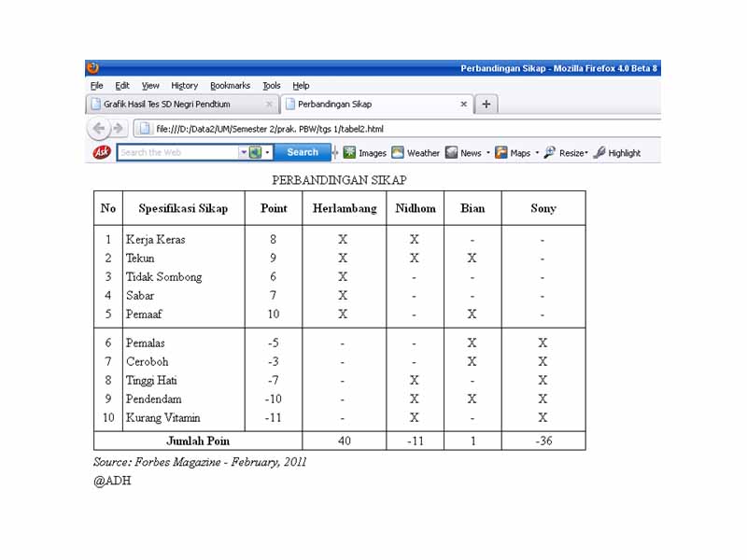The width and height of the screenshot is (747, 560).
Task: Click the Bian column header
Action: pos(472,208)
